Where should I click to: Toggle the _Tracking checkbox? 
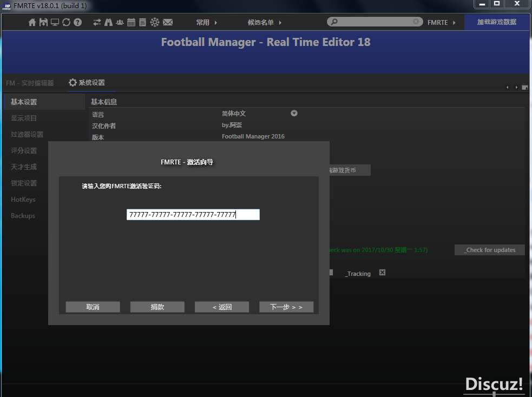pos(382,273)
